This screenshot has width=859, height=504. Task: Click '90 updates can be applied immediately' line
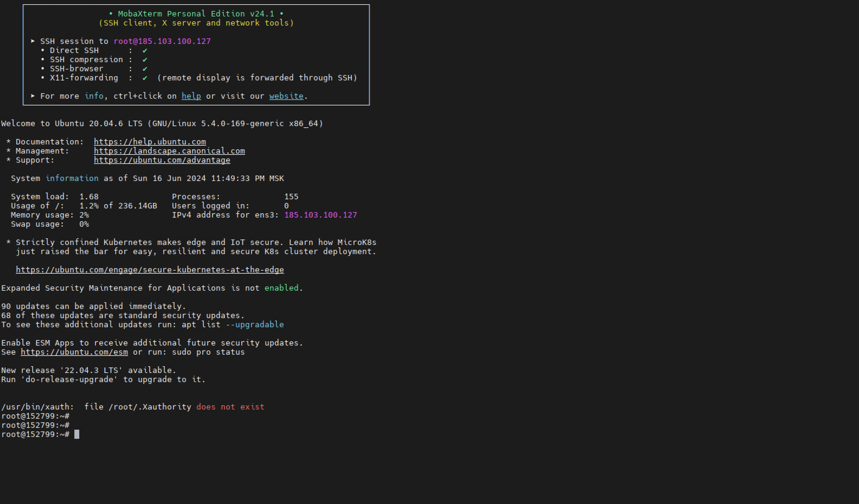tap(94, 306)
